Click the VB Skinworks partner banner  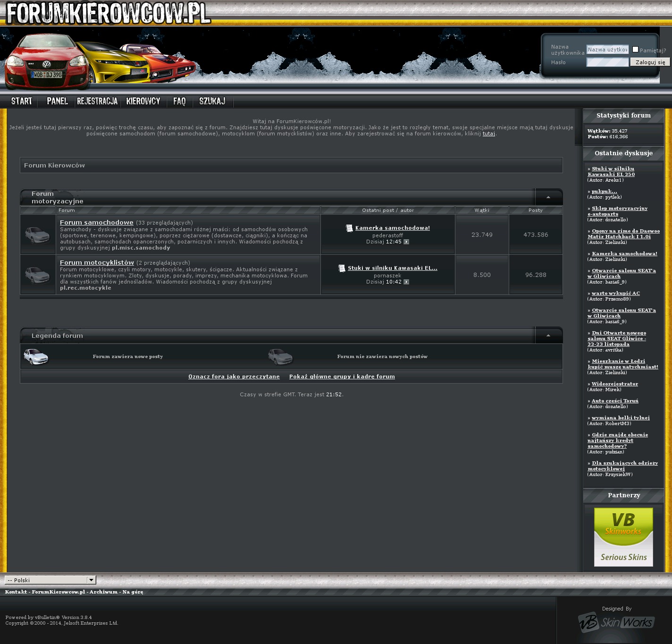tap(623, 537)
